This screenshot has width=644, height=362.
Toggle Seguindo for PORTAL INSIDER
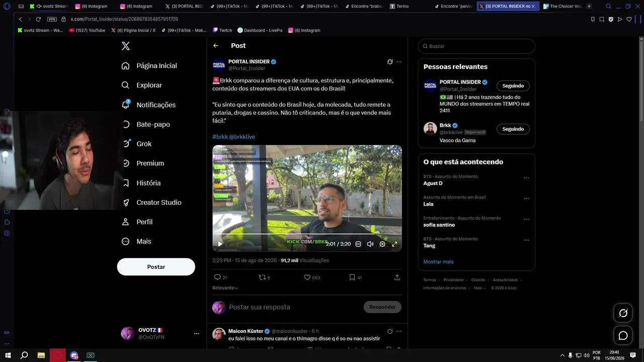click(x=513, y=86)
